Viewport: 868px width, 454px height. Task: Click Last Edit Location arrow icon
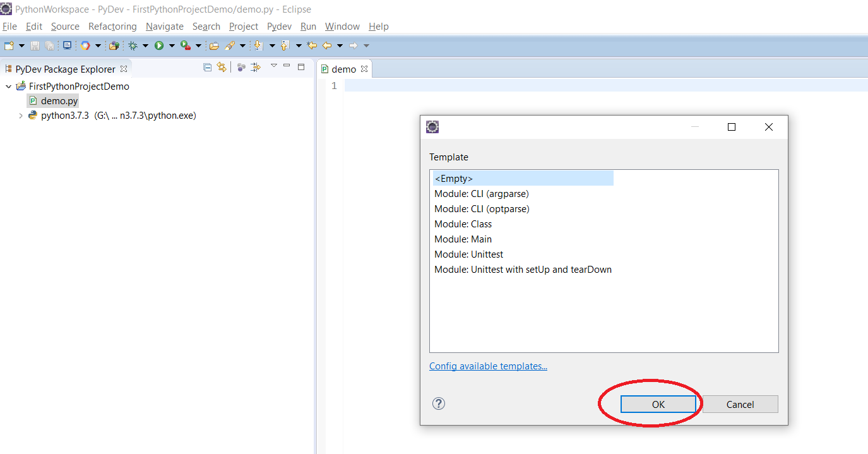tap(311, 45)
